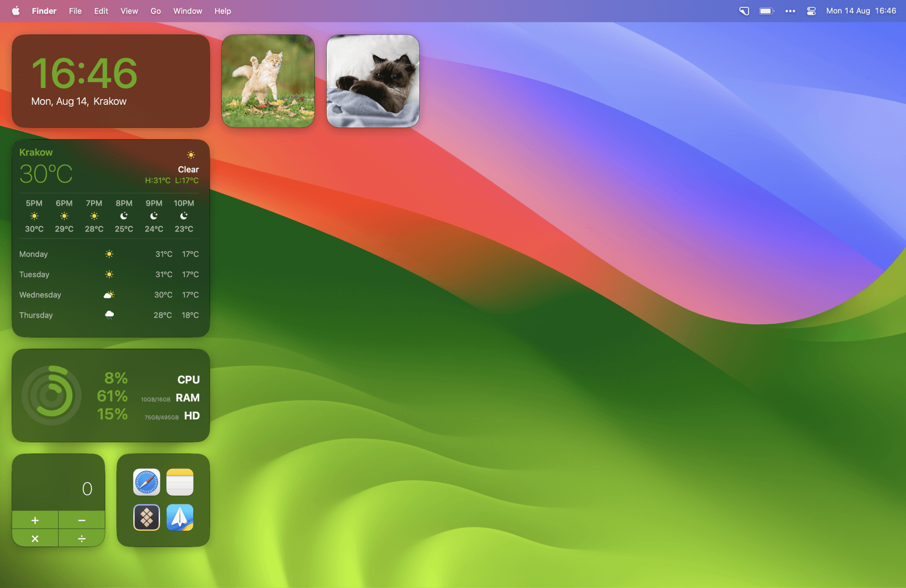Click Thursday's 28°C high temperature
Image resolution: width=906 pixels, height=588 pixels.
pos(163,315)
